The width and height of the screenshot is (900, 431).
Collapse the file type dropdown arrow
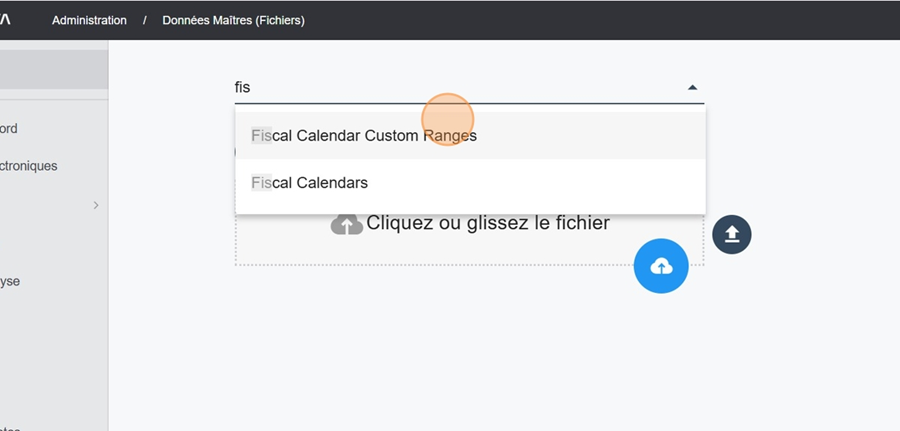click(692, 87)
